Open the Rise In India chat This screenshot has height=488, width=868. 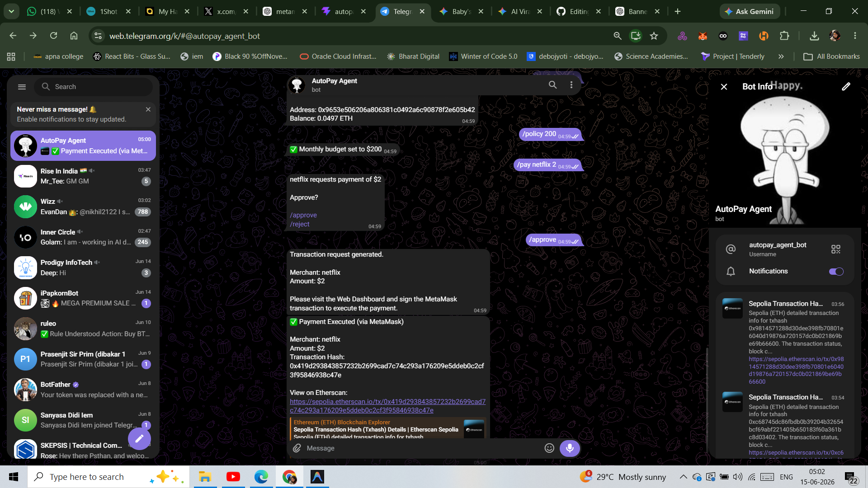[x=83, y=176]
